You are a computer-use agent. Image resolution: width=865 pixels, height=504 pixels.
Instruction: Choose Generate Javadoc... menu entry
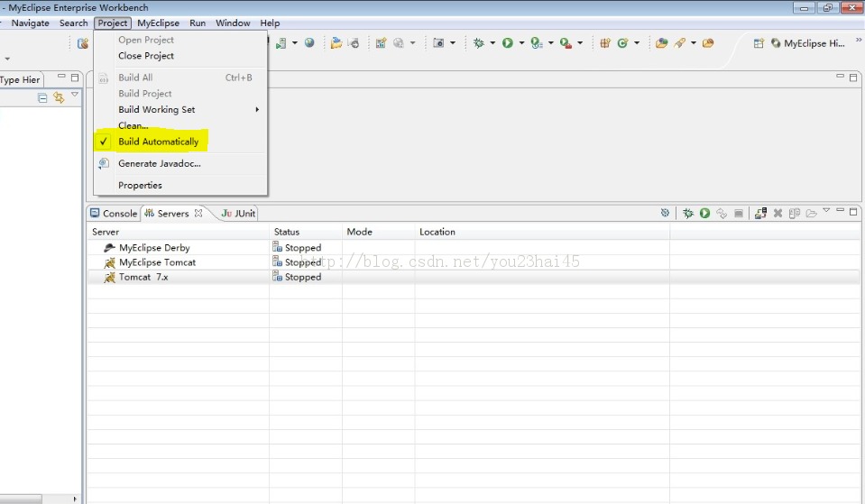[x=159, y=163]
